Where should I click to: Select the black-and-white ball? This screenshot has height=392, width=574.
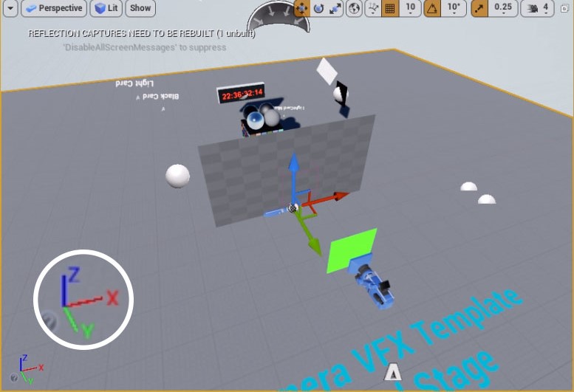[x=340, y=94]
